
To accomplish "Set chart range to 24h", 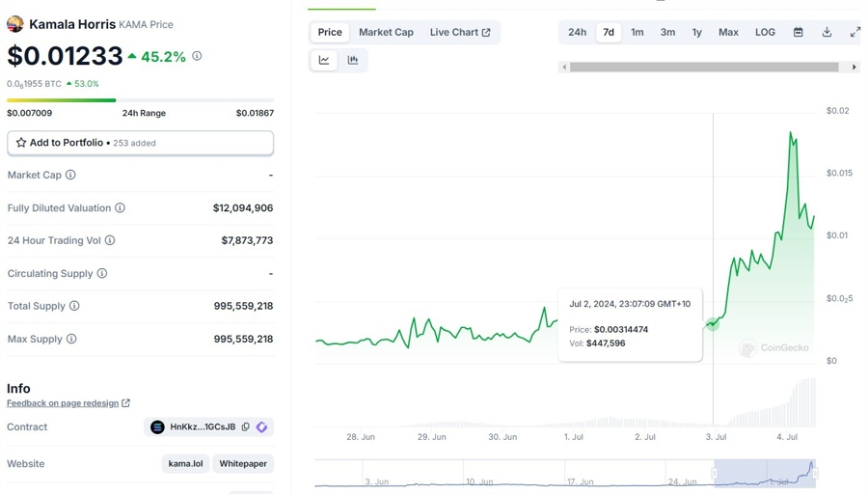I will [577, 32].
